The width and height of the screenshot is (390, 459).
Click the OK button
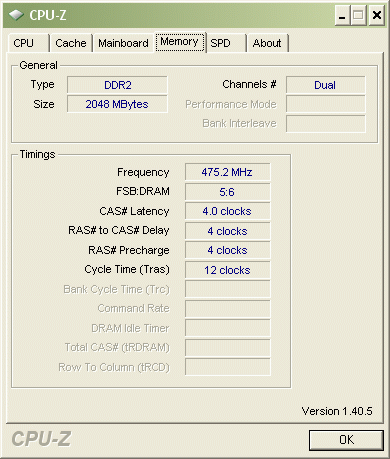(x=346, y=440)
